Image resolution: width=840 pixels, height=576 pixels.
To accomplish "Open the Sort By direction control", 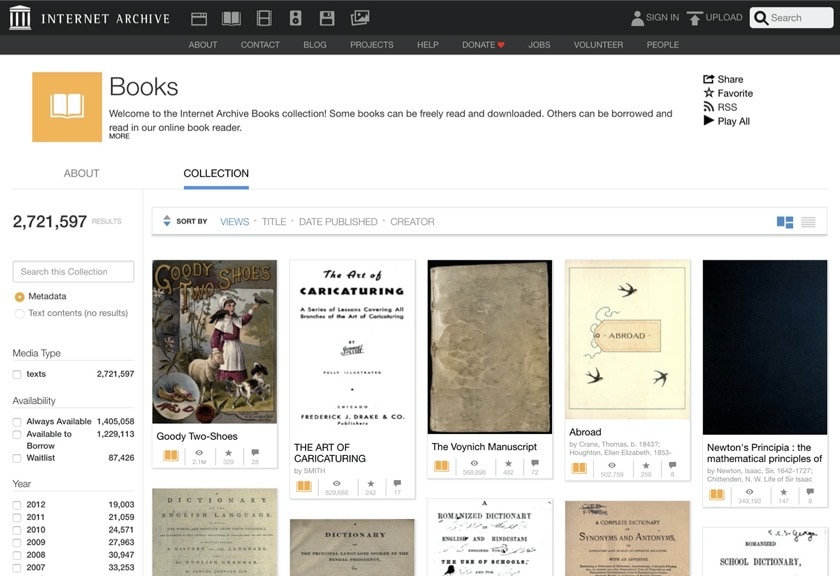I will (167, 221).
